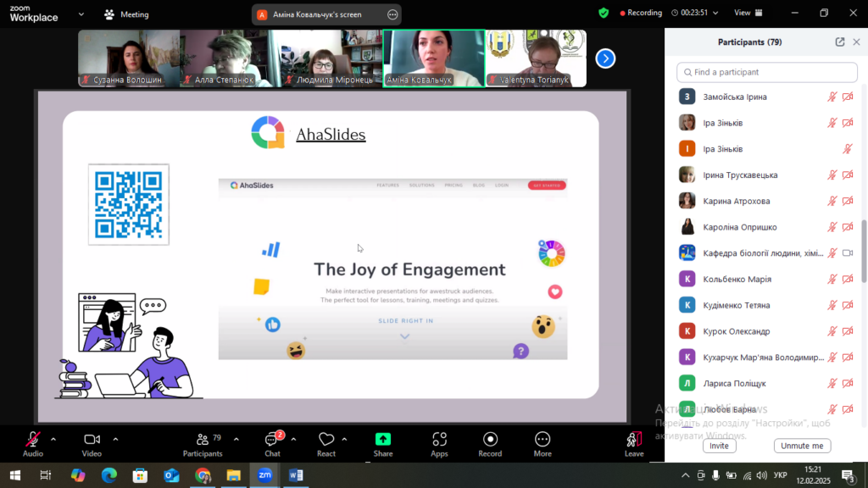The width and height of the screenshot is (868, 488).
Task: Expand the Video options arrow
Action: pyautogui.click(x=115, y=439)
